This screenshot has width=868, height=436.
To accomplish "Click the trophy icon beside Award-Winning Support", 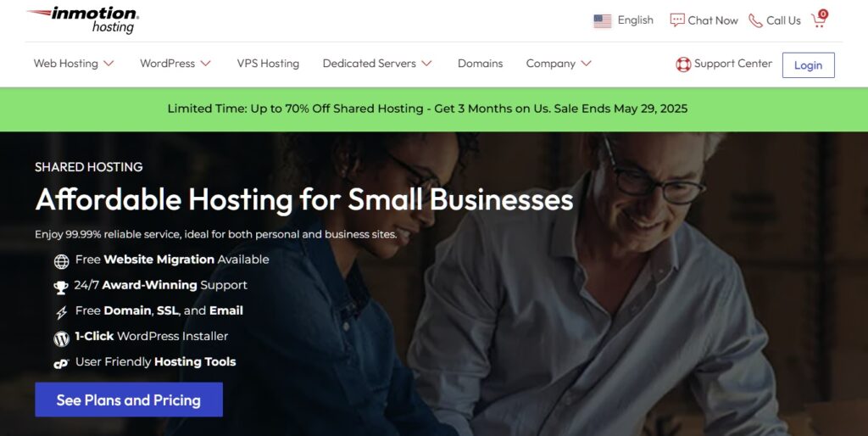I will coord(61,287).
